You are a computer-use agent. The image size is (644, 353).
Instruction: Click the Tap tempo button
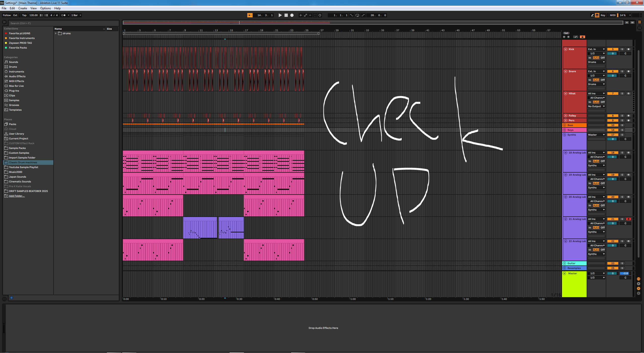(24, 15)
